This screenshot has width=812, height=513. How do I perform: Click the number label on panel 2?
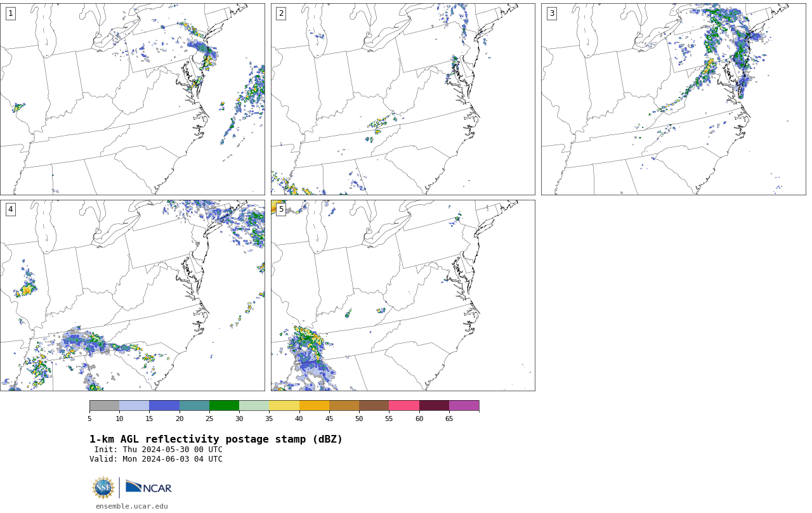(281, 13)
